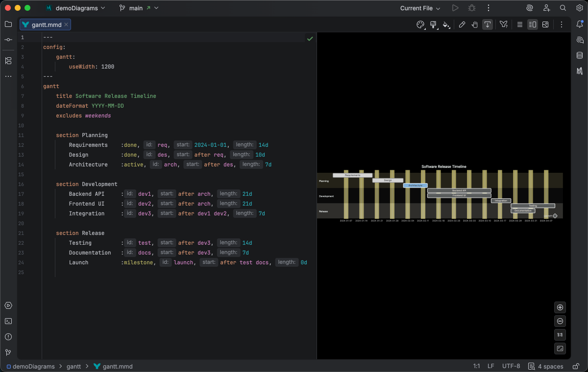Open IDE settings gear icon
The height and width of the screenshot is (372, 588).
pos(579,8)
